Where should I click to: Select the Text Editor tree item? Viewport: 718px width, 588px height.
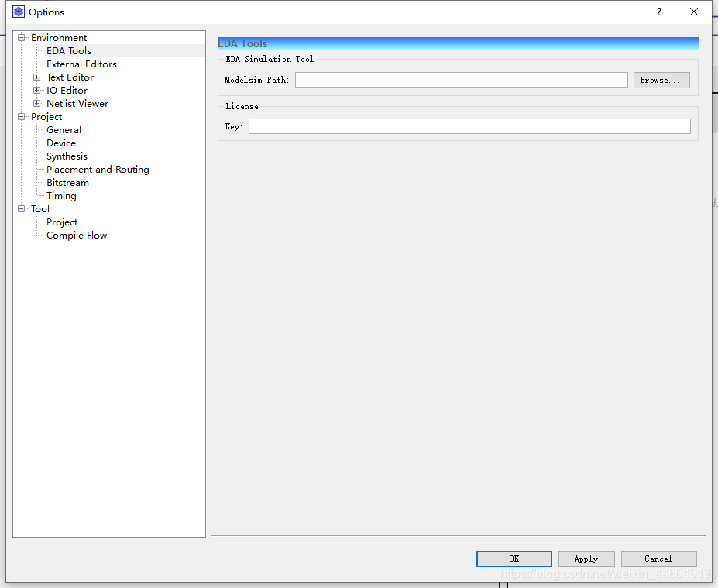tap(70, 77)
